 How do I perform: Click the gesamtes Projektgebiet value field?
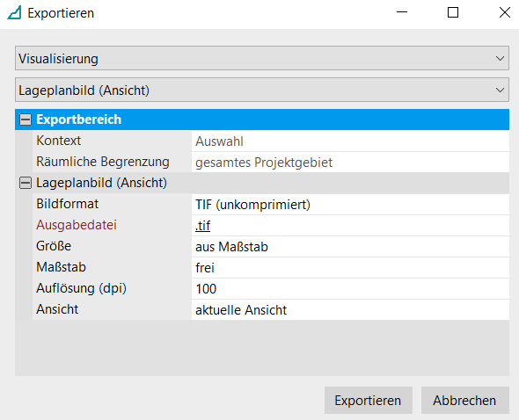point(350,163)
